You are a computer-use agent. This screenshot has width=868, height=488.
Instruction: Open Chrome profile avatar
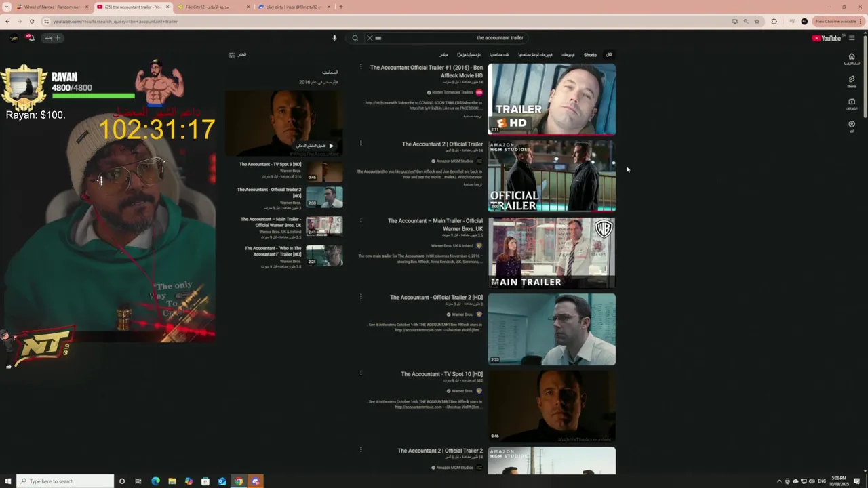click(804, 21)
